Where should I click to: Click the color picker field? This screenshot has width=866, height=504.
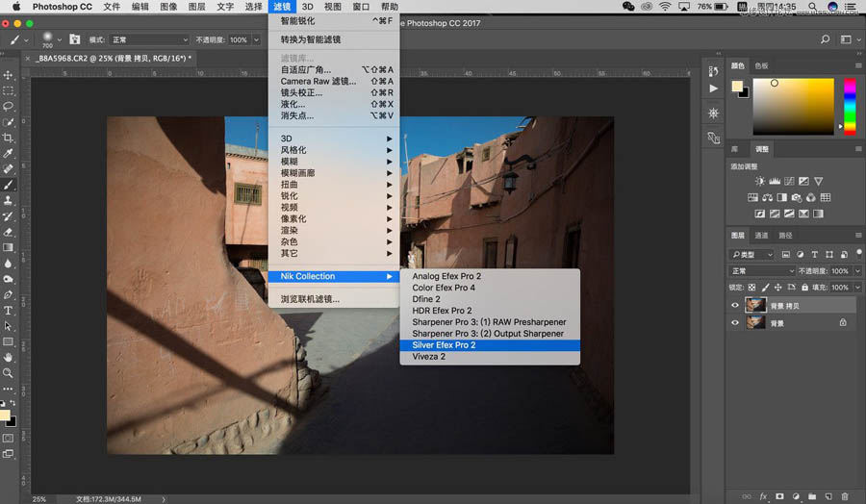point(793,107)
